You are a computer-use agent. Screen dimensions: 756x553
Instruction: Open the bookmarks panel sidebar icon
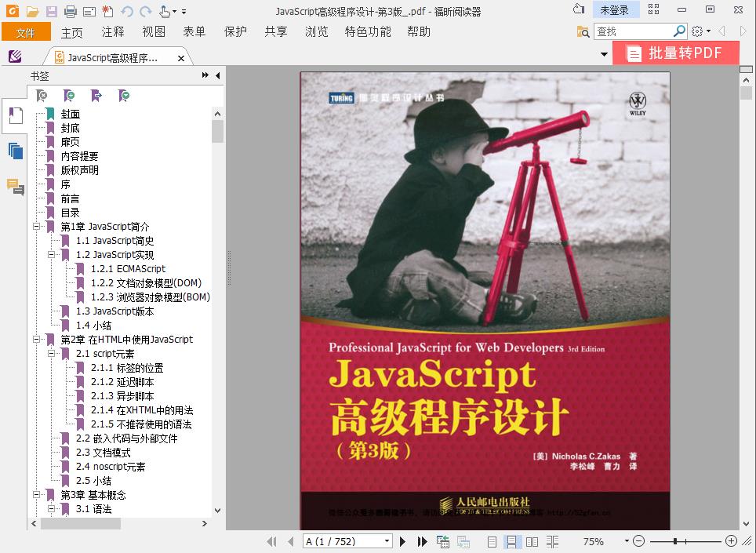tap(16, 116)
